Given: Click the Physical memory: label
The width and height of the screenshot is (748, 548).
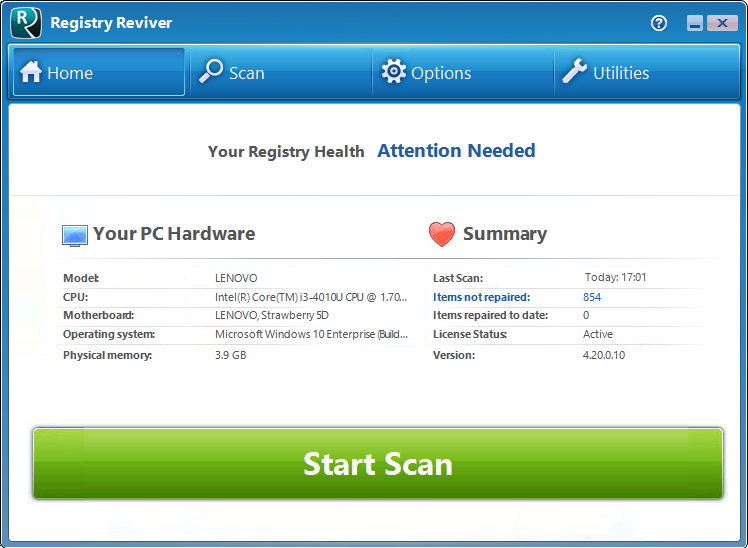Looking at the screenshot, I should tap(107, 355).
